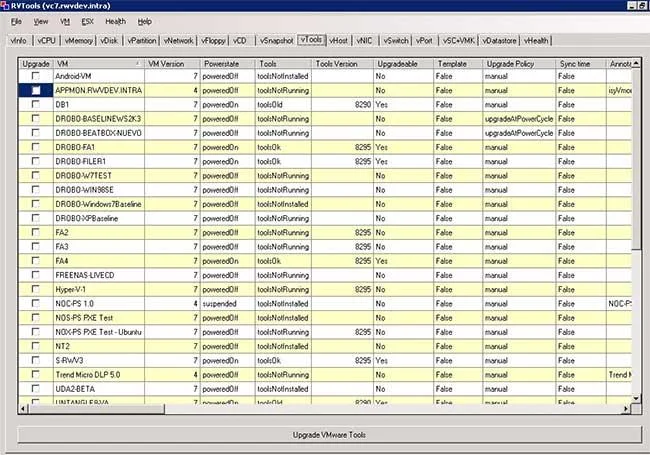This screenshot has height=455, width=650.
Task: Select the FREENAS-LIVECD VM name
Action: click(x=85, y=275)
